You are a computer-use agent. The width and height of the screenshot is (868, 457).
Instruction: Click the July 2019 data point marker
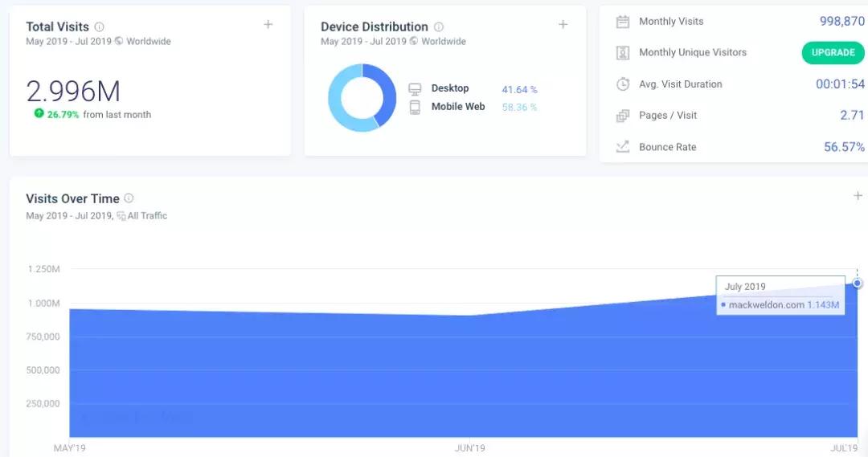858,284
